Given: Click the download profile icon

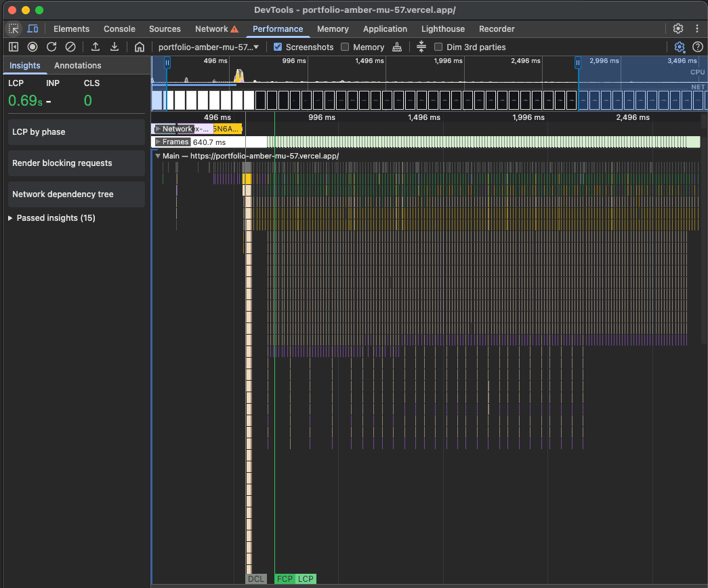Looking at the screenshot, I should click(114, 47).
